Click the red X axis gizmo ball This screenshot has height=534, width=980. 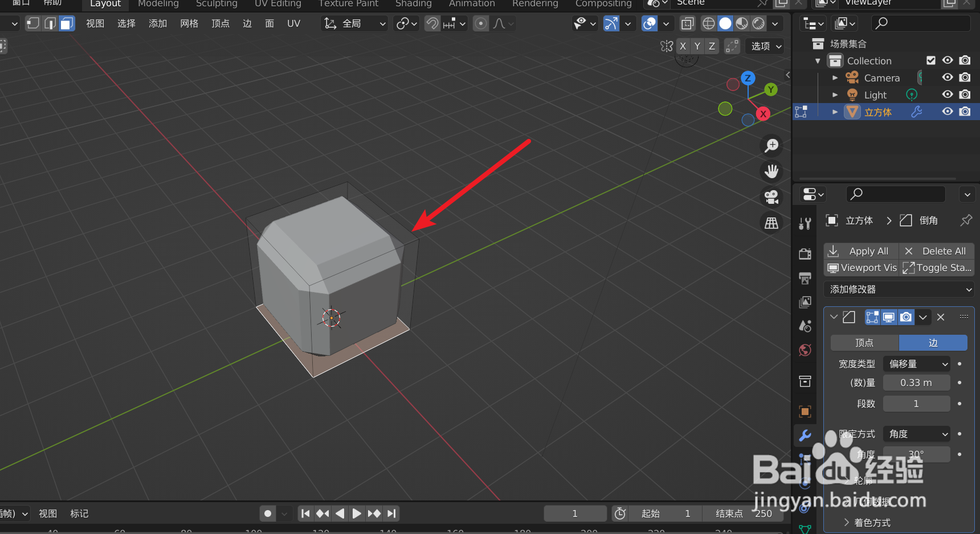763,114
